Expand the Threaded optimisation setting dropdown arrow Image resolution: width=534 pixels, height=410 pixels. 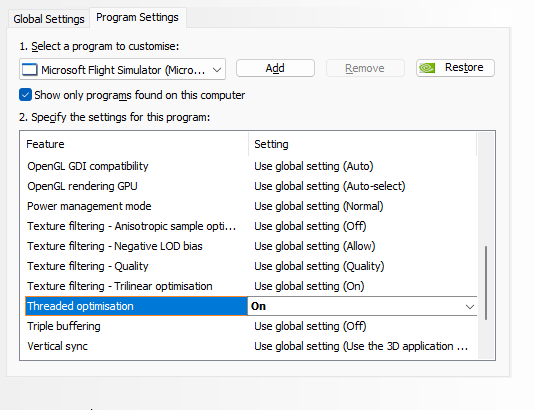(x=470, y=306)
